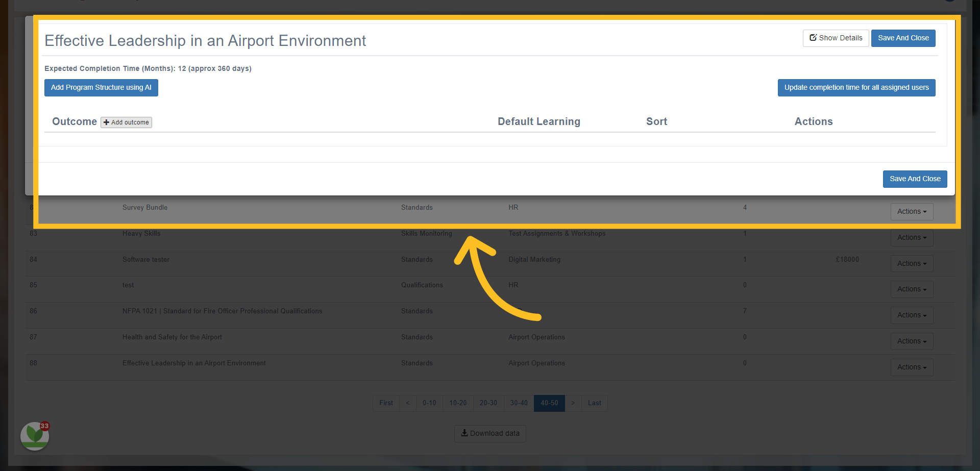Click the £18000 cell
Viewport: 980px width, 471px height.
(847, 260)
